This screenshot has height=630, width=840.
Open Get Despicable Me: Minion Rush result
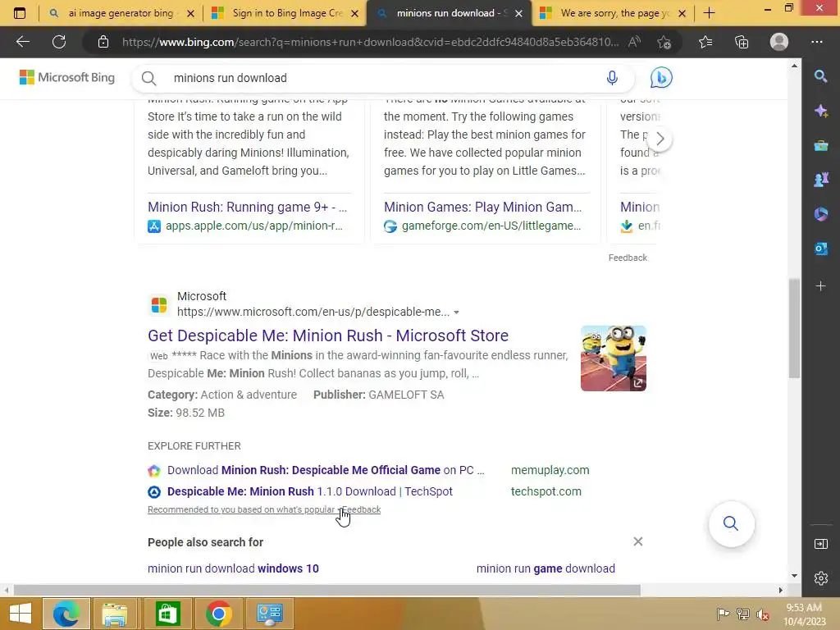328,336
